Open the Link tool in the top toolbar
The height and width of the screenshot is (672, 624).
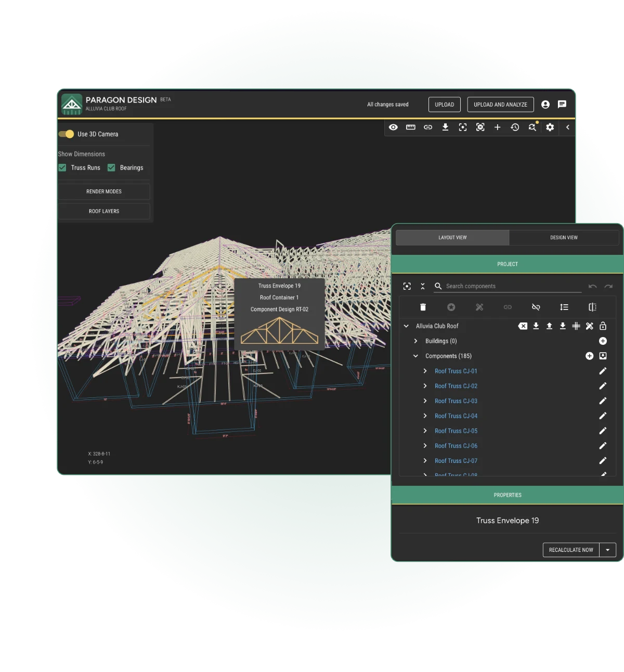428,127
